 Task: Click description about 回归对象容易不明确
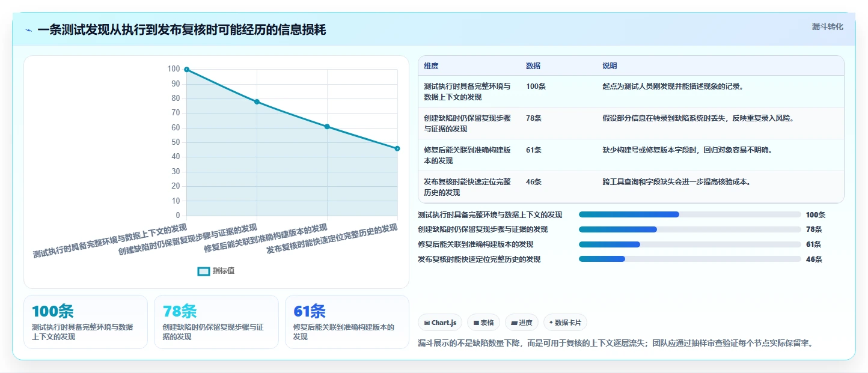pyautogui.click(x=688, y=150)
